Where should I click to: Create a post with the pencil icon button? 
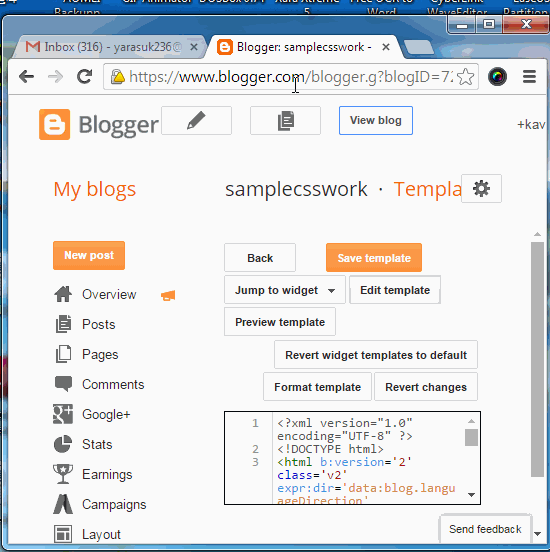196,120
